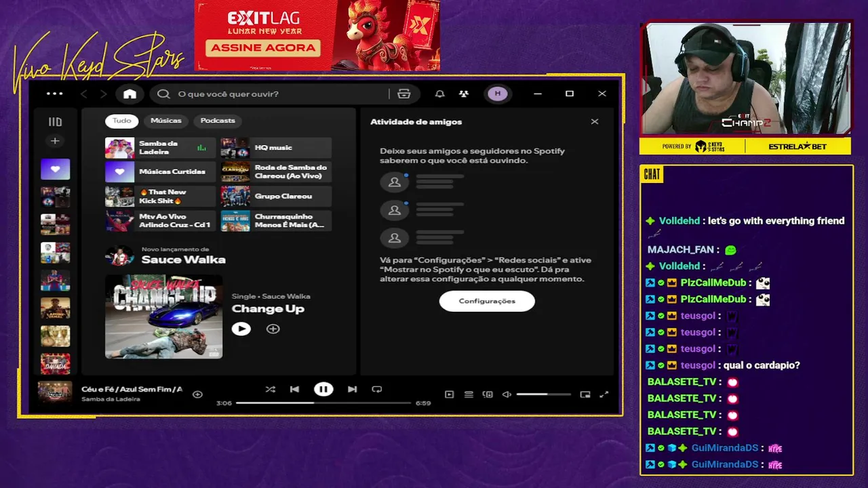This screenshot has height=488, width=868.
Task: Toggle the friend activity icon
Action: [464, 94]
